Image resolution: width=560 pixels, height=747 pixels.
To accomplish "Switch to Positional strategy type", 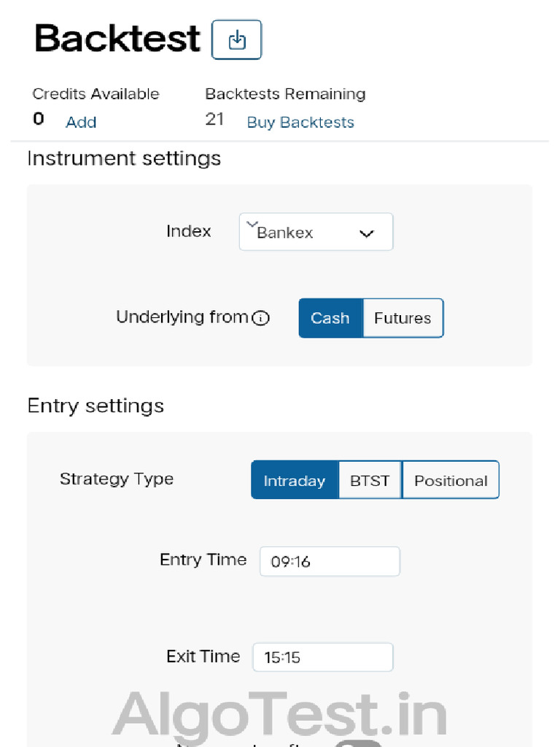I will coord(451,481).
